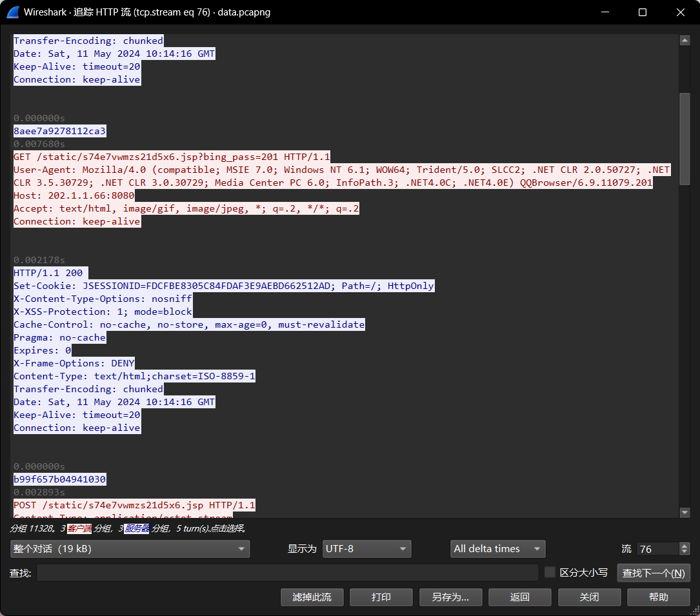Click the 关闭 close button

click(589, 597)
